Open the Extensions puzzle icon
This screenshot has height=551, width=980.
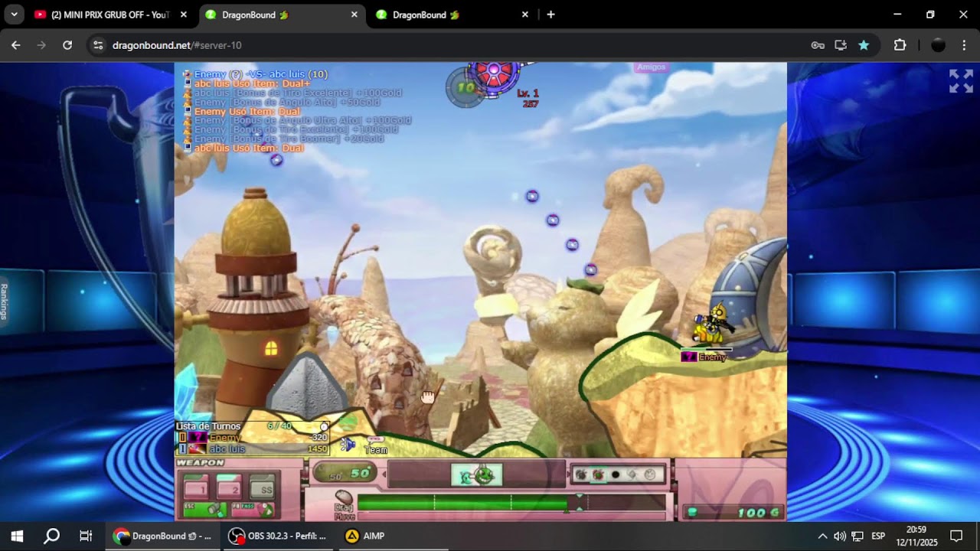pyautogui.click(x=900, y=45)
